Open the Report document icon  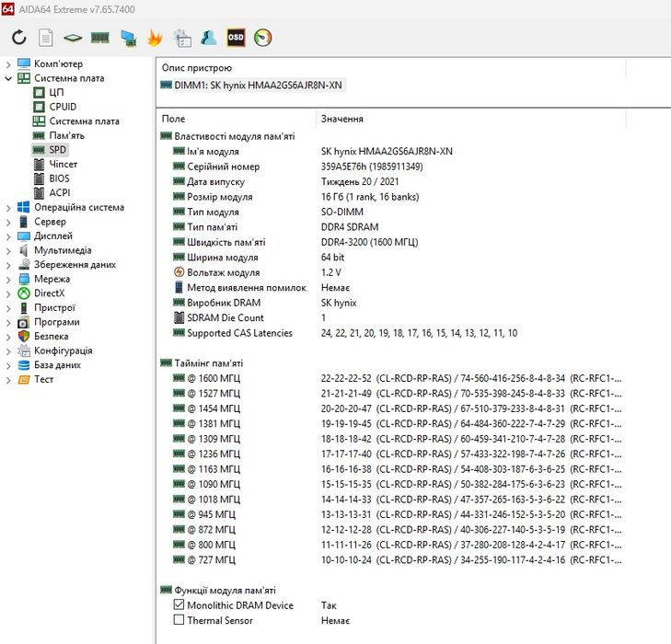click(46, 38)
